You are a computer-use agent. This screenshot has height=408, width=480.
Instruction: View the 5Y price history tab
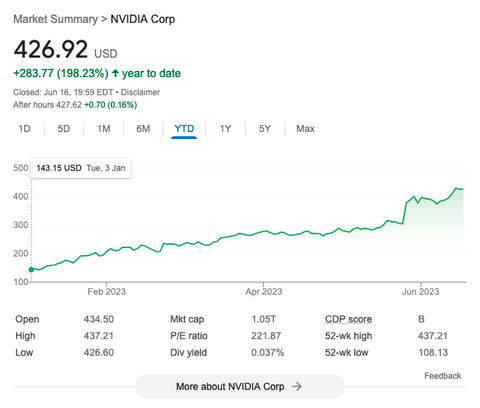click(x=265, y=129)
